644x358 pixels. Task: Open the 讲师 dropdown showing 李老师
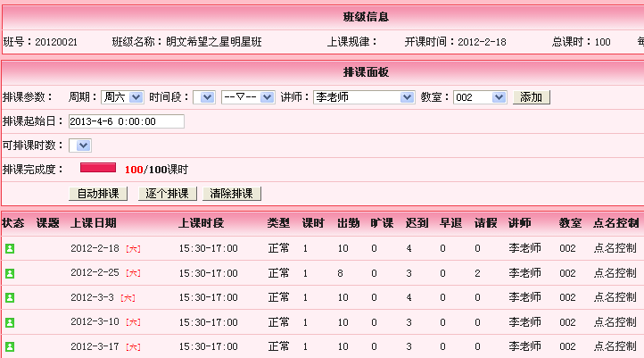click(x=364, y=97)
